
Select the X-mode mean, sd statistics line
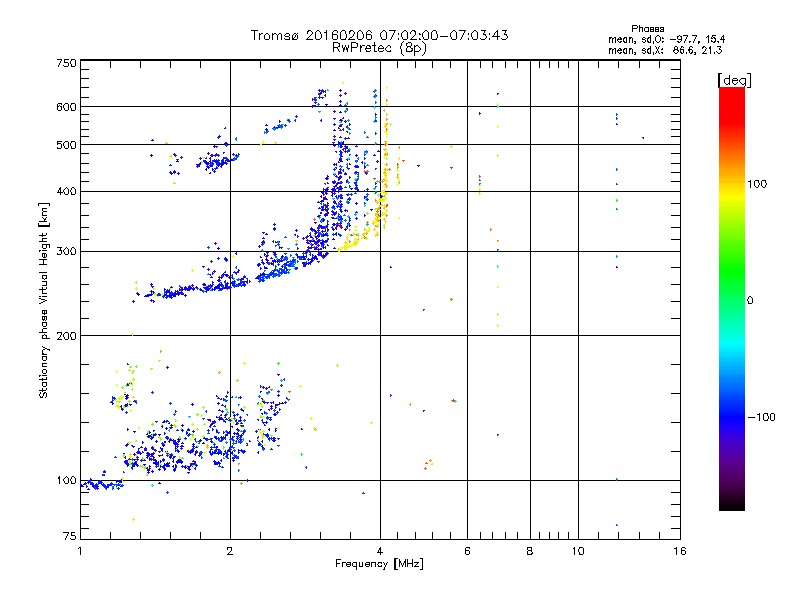[663, 49]
